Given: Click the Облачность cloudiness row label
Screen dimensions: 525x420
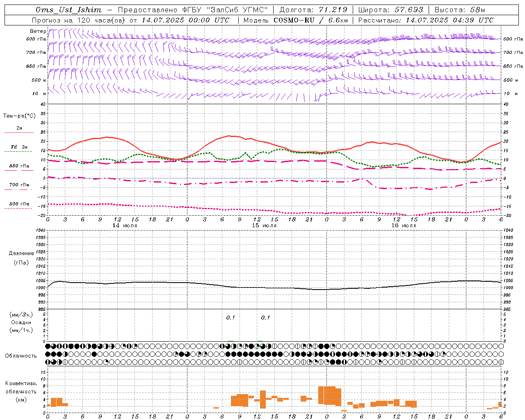Looking at the screenshot, I should point(21,356).
